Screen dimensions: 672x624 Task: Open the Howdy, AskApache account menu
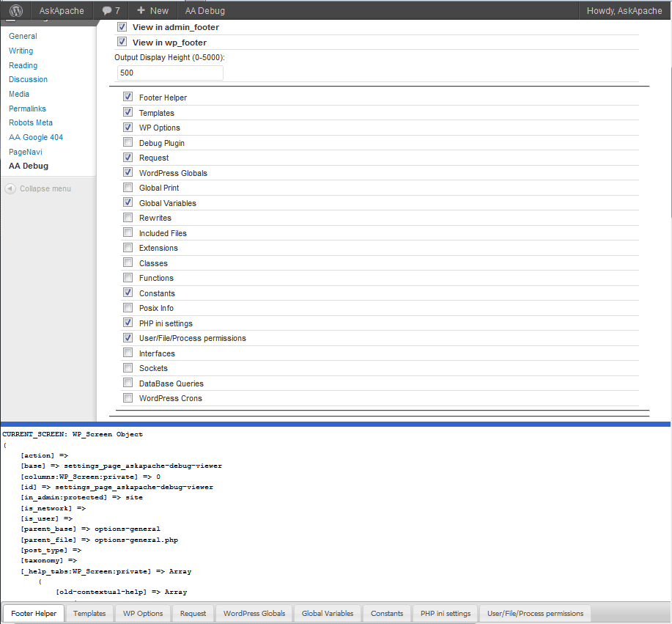(625, 10)
